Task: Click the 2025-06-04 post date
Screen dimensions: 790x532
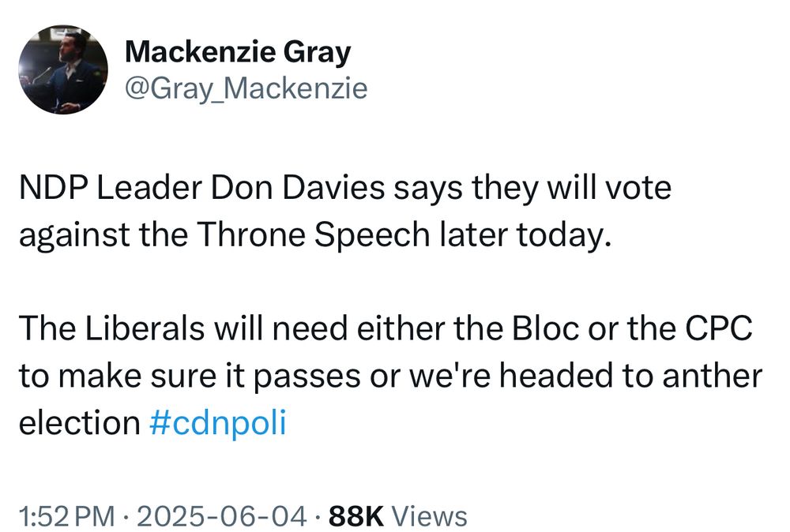Action: click(221, 517)
